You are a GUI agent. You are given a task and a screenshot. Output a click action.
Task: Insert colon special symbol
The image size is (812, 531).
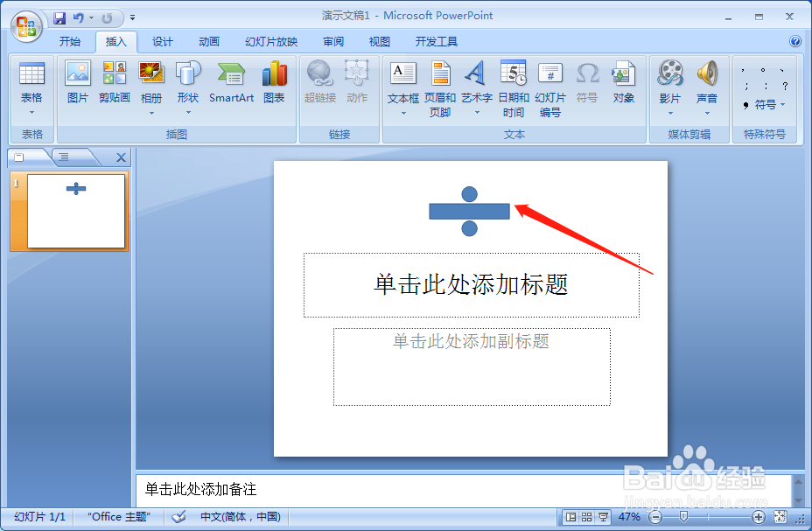(766, 86)
